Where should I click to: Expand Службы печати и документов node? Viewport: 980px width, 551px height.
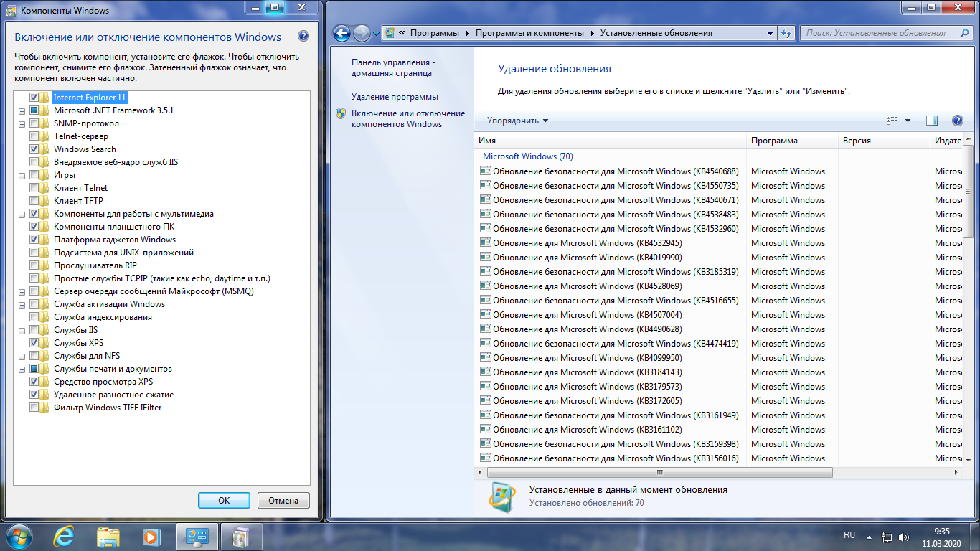tap(22, 369)
